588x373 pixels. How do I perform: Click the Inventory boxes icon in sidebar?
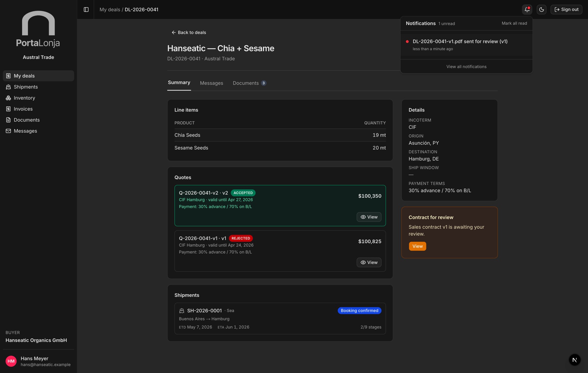coord(8,98)
